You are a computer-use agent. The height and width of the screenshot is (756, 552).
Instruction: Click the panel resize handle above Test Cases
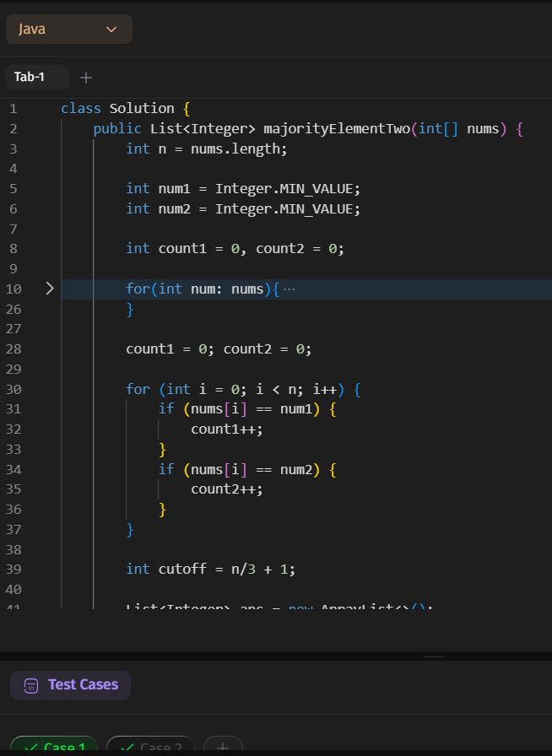click(433, 656)
